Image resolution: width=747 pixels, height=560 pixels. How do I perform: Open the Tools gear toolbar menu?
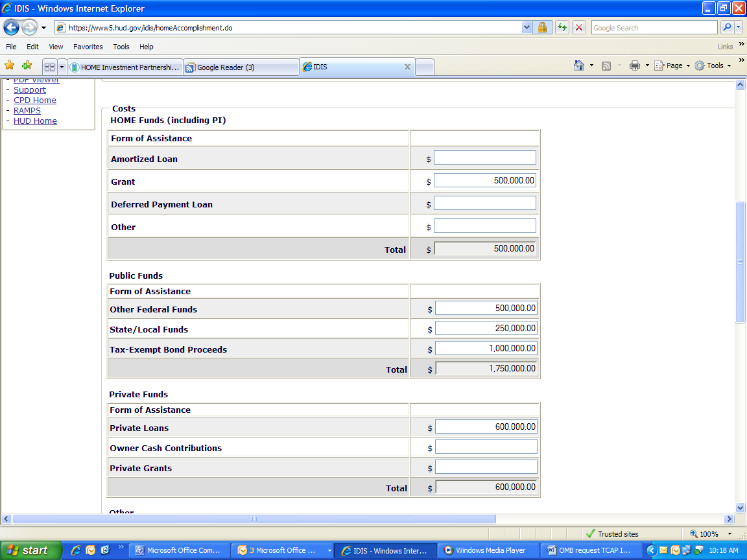(713, 65)
